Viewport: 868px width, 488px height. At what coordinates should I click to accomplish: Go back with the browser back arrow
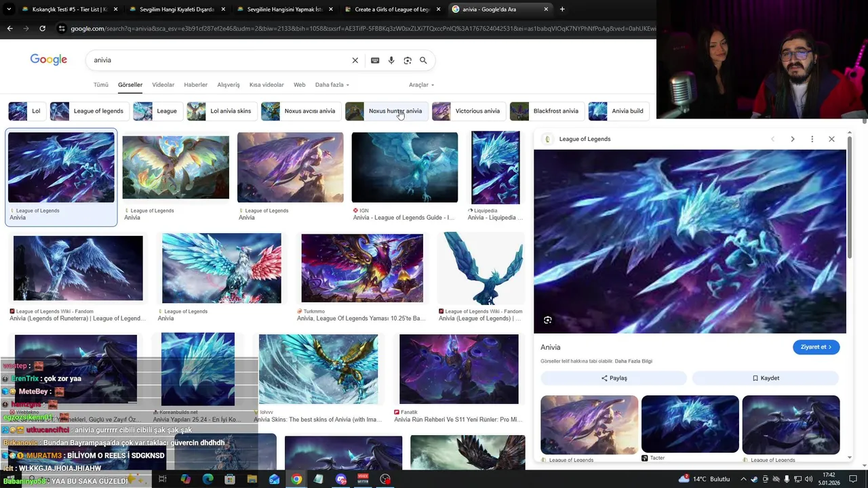click(x=9, y=28)
